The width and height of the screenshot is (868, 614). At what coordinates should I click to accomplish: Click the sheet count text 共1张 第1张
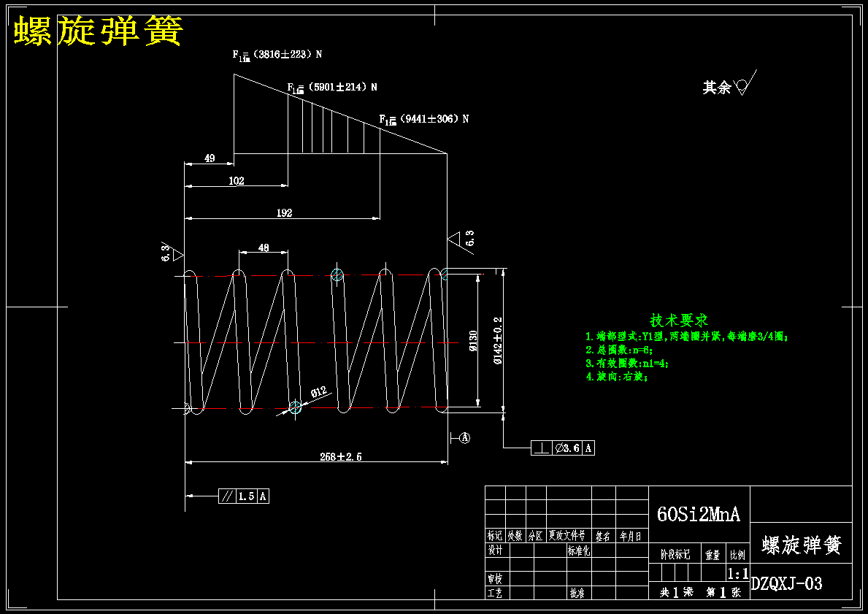(x=699, y=592)
